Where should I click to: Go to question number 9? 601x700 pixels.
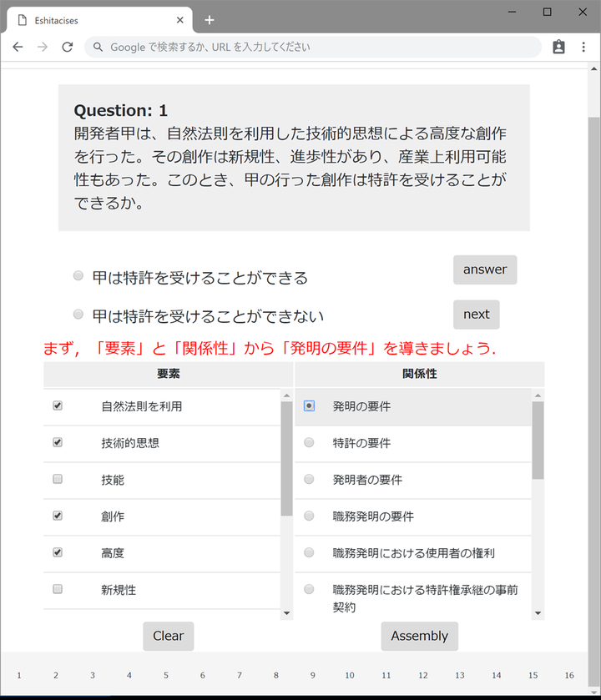(x=312, y=675)
